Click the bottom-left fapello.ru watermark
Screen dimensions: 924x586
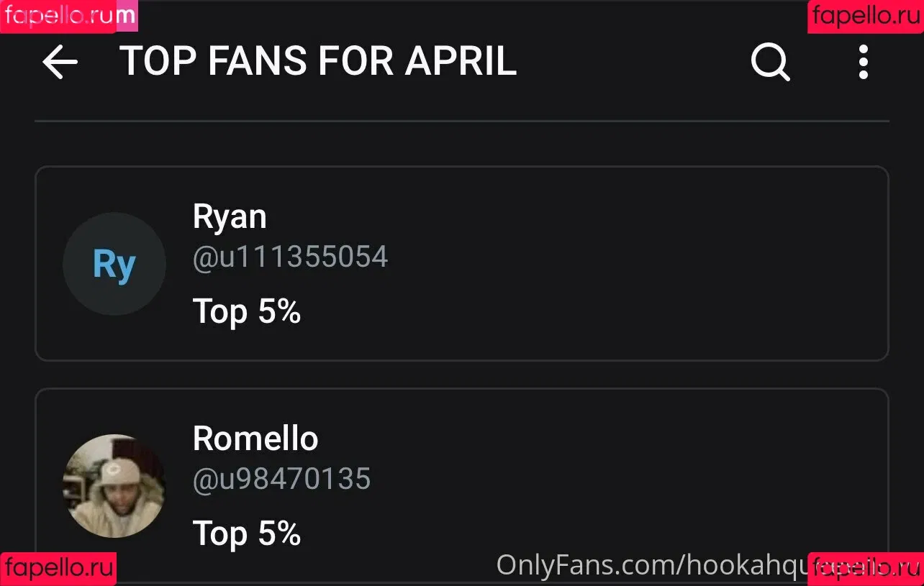[x=58, y=569]
